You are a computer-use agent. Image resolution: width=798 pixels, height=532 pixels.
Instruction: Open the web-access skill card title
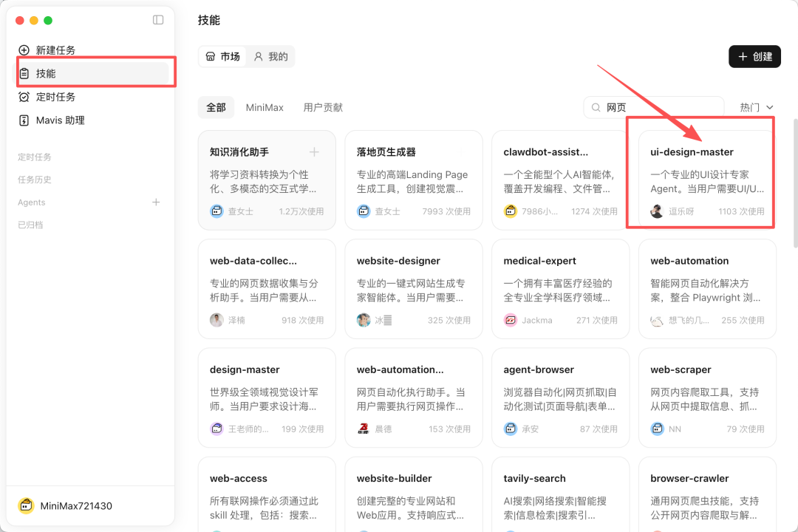pyautogui.click(x=238, y=479)
